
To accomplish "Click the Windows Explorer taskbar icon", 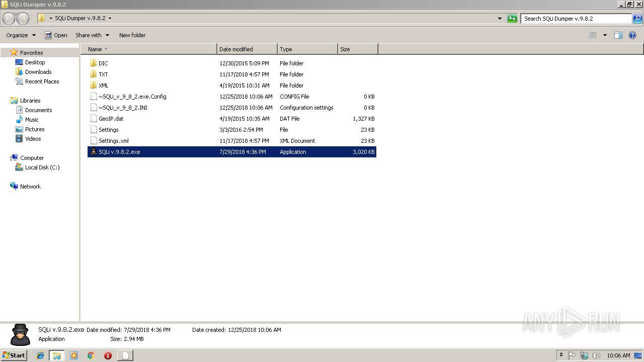I will [x=57, y=355].
